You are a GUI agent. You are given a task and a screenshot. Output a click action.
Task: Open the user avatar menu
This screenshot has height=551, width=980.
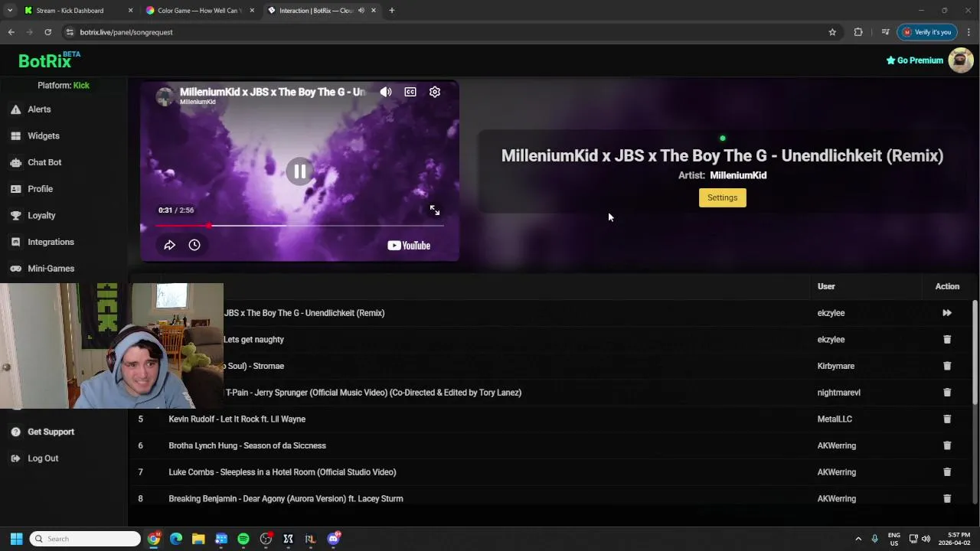(960, 60)
